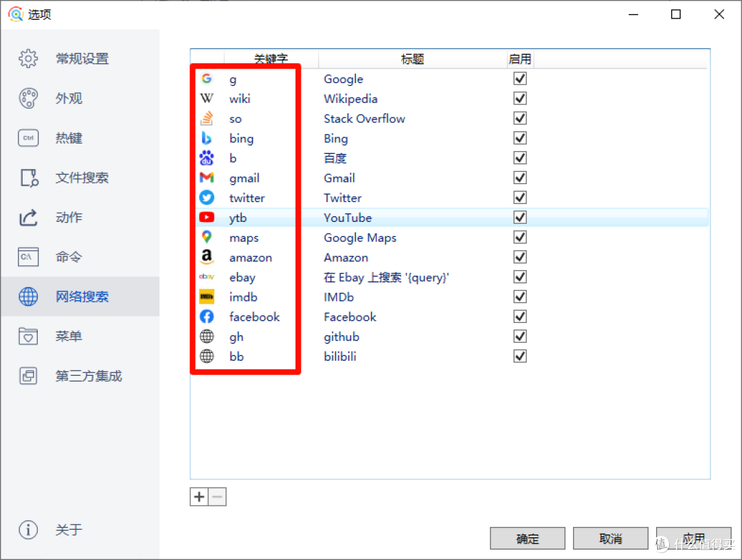Click the 启用 column header
Image resolution: width=742 pixels, height=560 pixels.
(x=519, y=59)
